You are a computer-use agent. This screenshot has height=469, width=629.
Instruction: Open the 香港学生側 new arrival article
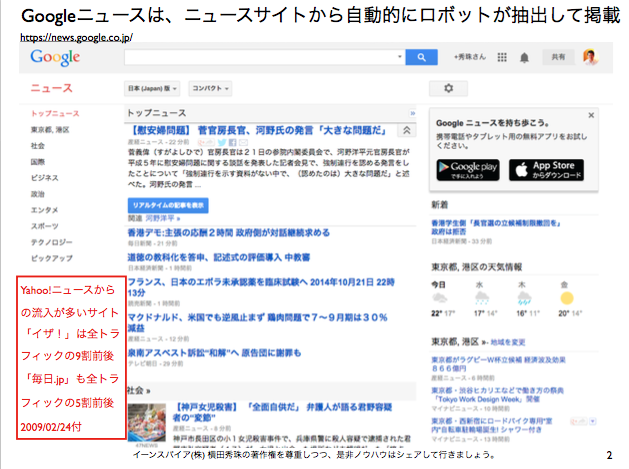pyautogui.click(x=496, y=227)
